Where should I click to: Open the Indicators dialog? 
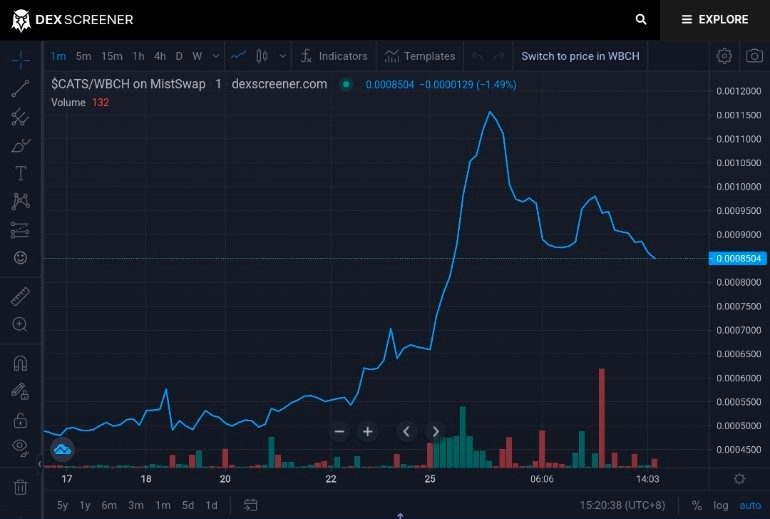(x=334, y=56)
